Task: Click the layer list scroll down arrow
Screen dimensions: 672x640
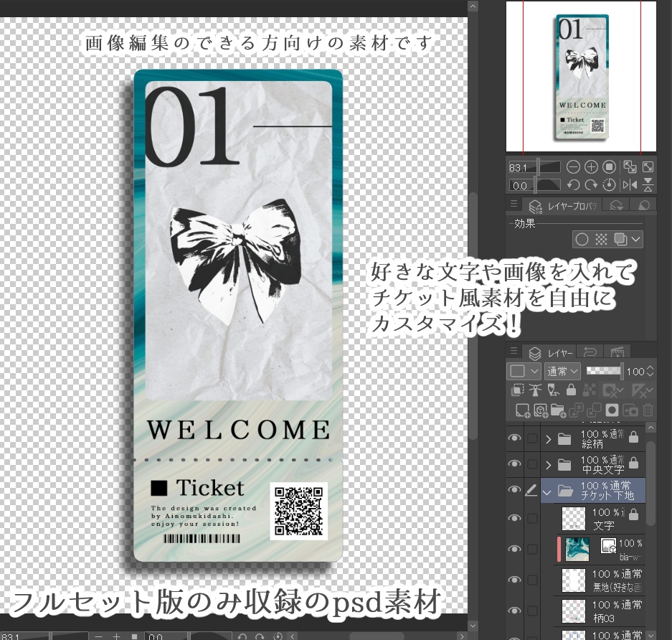Action: click(x=650, y=635)
